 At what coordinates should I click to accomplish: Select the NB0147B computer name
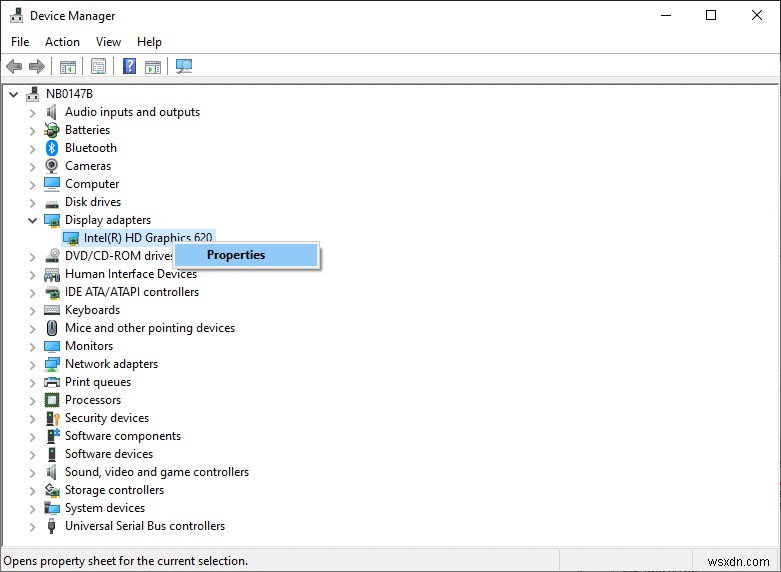click(69, 94)
